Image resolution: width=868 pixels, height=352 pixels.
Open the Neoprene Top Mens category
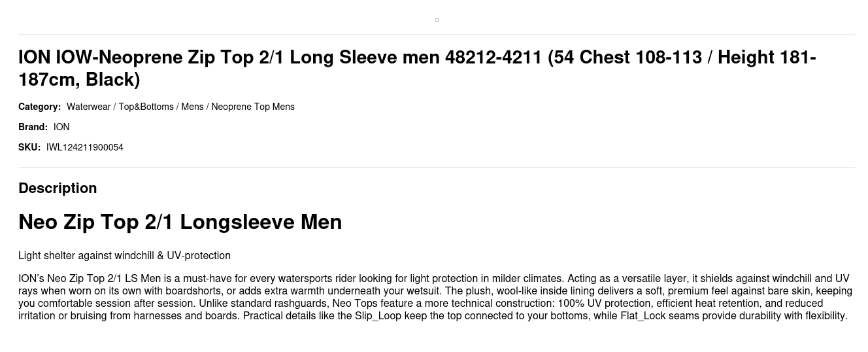pos(253,107)
